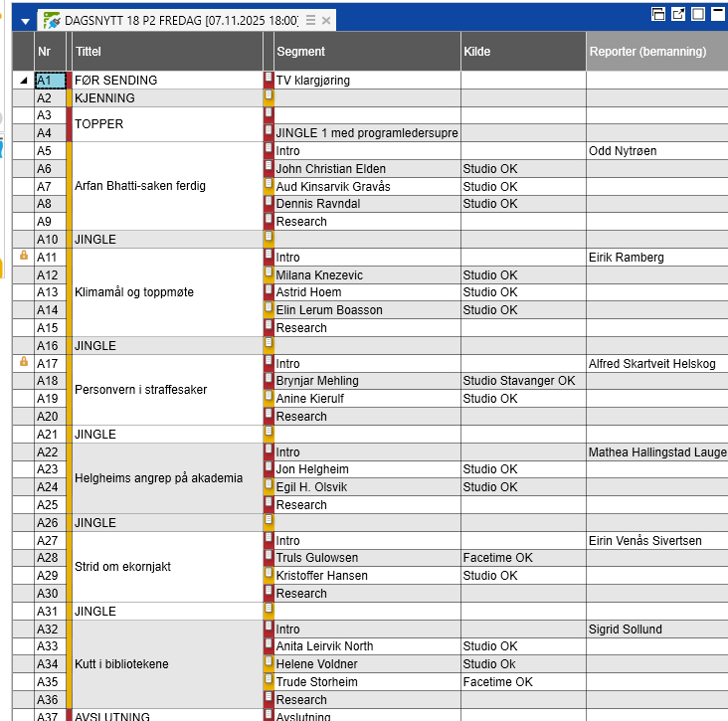Select the Arfan Bhatti-saken ferdig story

pos(138,186)
